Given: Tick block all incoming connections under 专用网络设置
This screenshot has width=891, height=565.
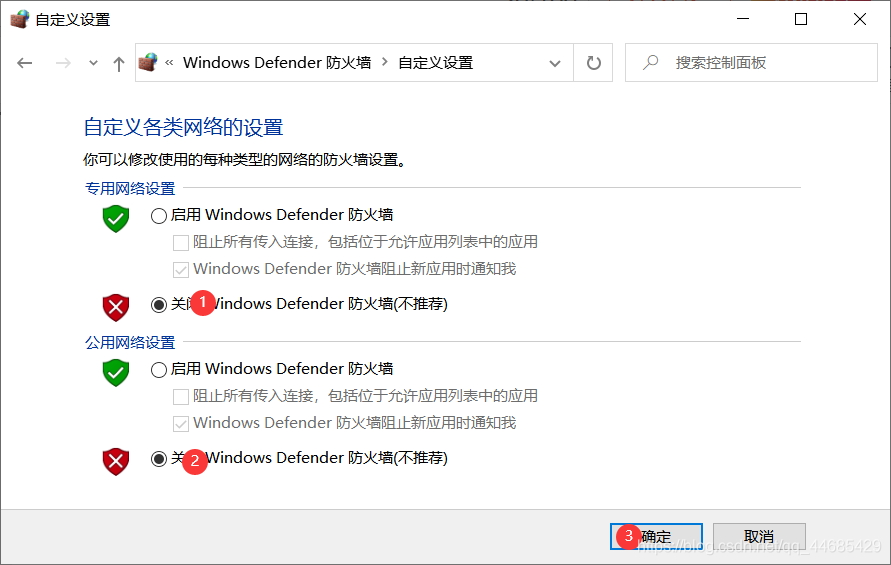Looking at the screenshot, I should tap(181, 243).
